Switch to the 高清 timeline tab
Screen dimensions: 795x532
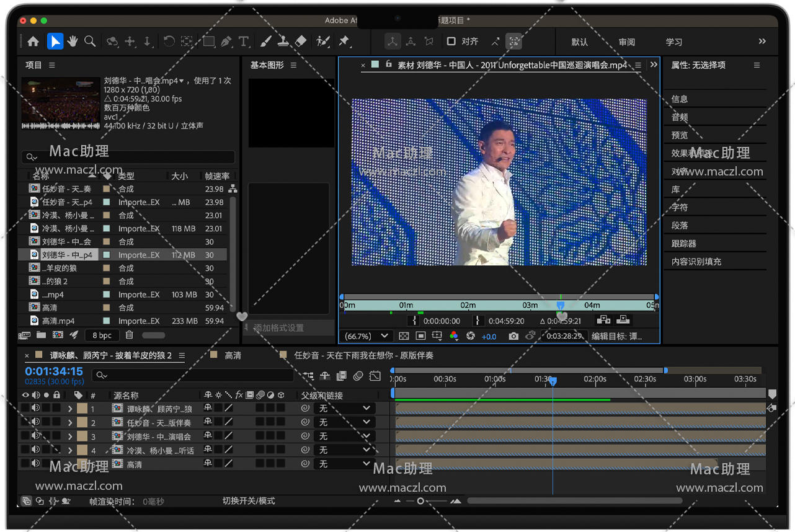(233, 355)
